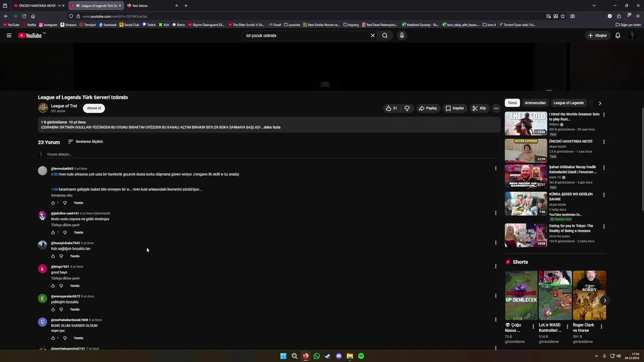
Task: Open the '@erenayarslan9672' commenter name
Action: coord(65,297)
